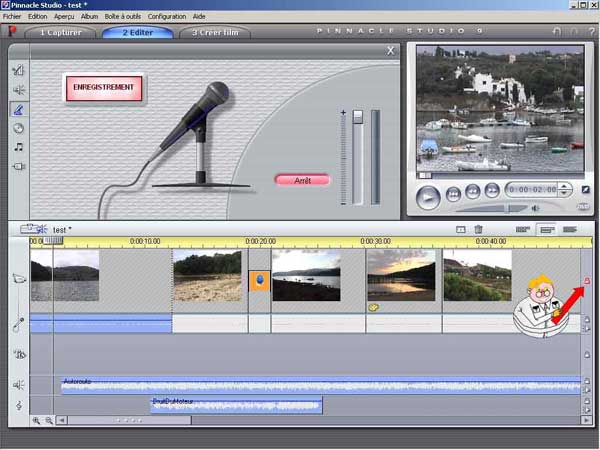
Task: Click the sound effects track speaker icon
Action: (x=19, y=385)
